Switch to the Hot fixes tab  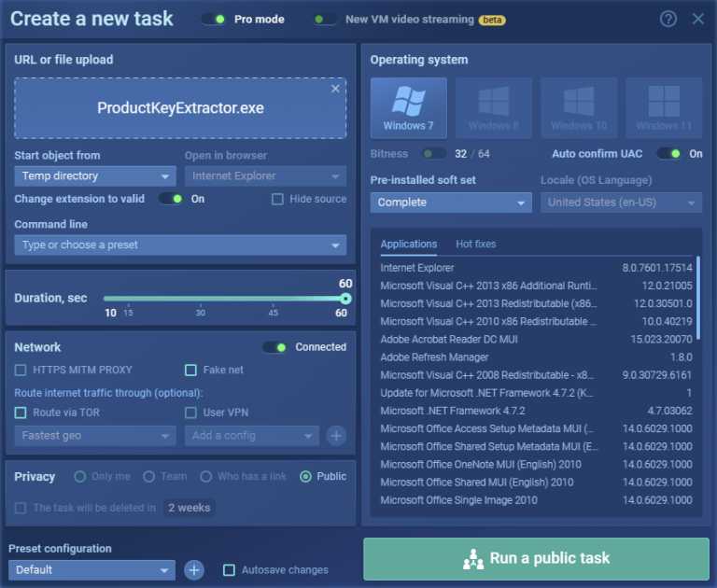(x=475, y=245)
